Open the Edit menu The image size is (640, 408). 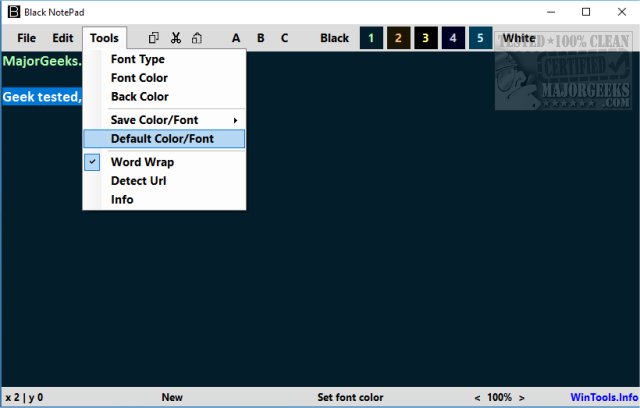click(x=63, y=38)
